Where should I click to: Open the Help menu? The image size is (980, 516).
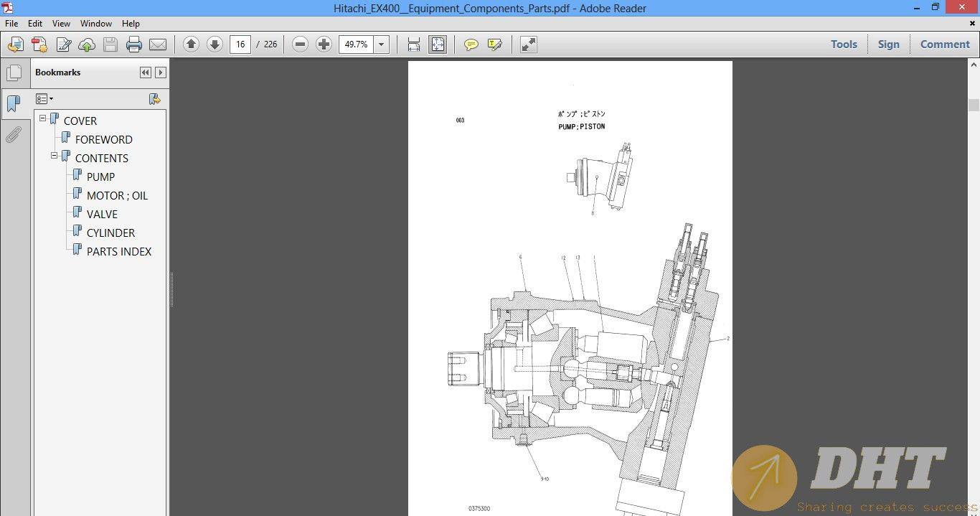click(x=131, y=24)
